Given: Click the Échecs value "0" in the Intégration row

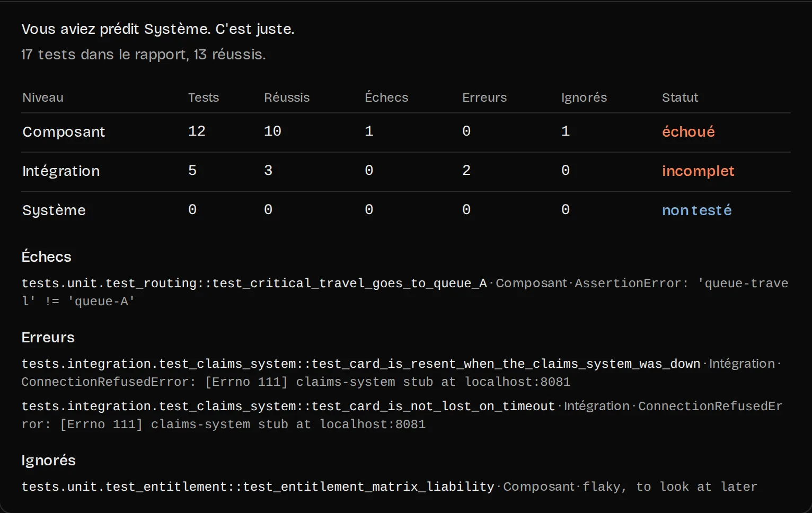Looking at the screenshot, I should coord(369,170).
